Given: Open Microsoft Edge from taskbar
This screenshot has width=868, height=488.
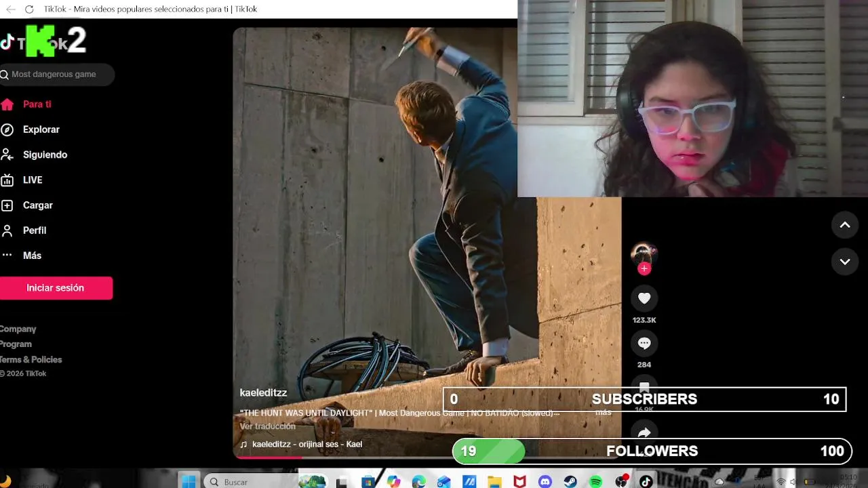Looking at the screenshot, I should tap(419, 481).
